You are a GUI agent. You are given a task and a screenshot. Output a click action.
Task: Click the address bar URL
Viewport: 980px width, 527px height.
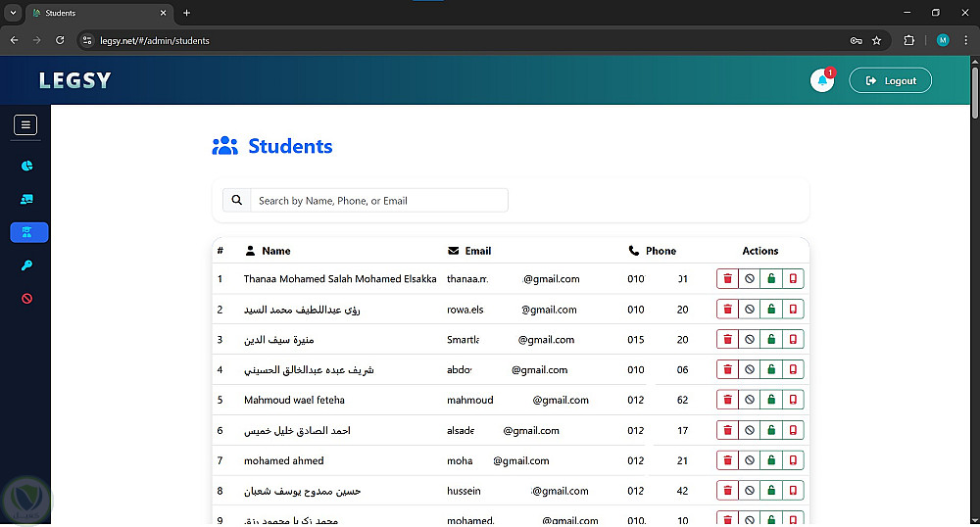coord(155,40)
